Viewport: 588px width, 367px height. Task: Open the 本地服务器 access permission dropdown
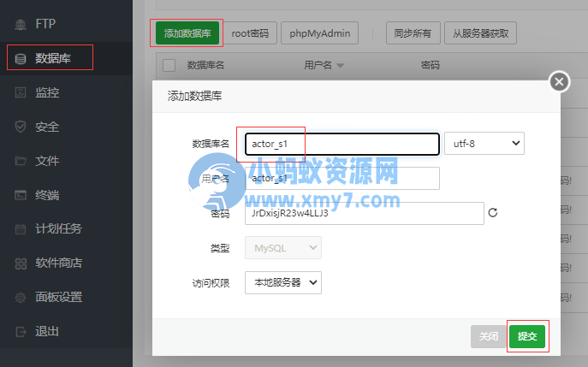pos(283,282)
